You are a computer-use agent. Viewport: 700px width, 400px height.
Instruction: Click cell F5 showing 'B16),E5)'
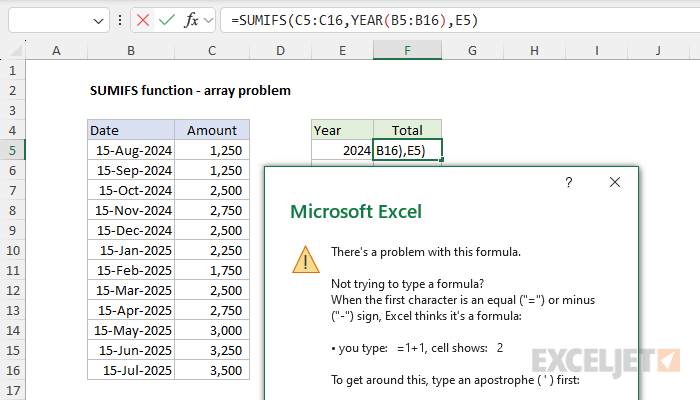click(408, 150)
